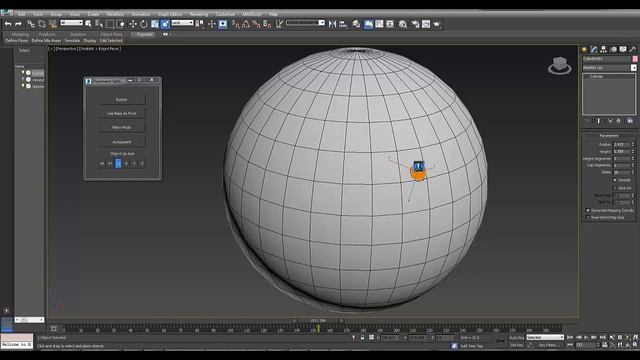Click the Height value field
Screen dimensions: 640x360
pyautogui.click(x=622, y=151)
